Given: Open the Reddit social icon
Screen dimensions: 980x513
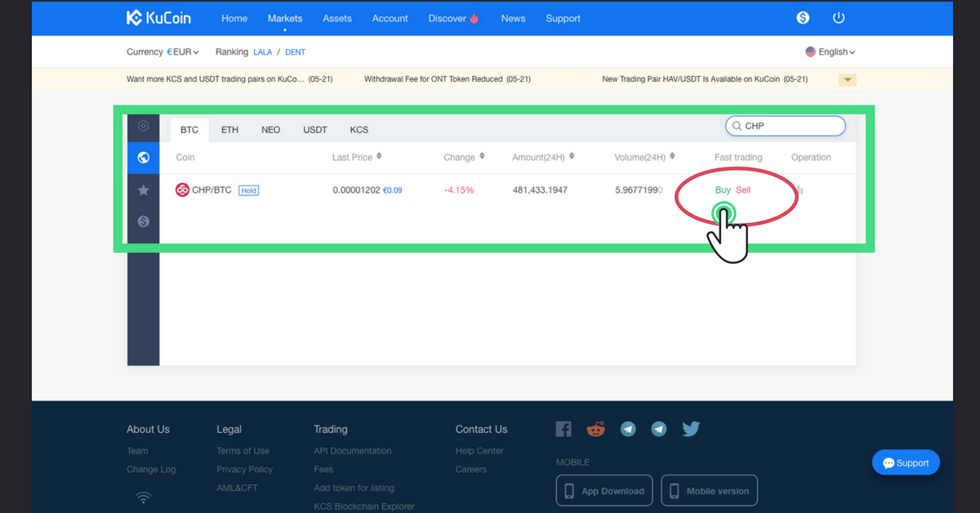Looking at the screenshot, I should click(x=596, y=429).
